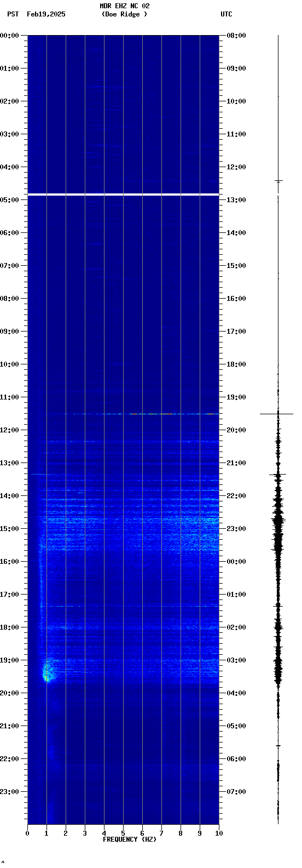Screen dimensions: 302x868
Task: Click the UTC time label '22:00'
Action: coord(236,496)
